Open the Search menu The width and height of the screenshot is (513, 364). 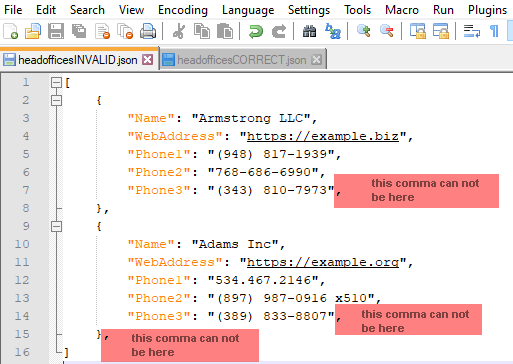point(87,10)
